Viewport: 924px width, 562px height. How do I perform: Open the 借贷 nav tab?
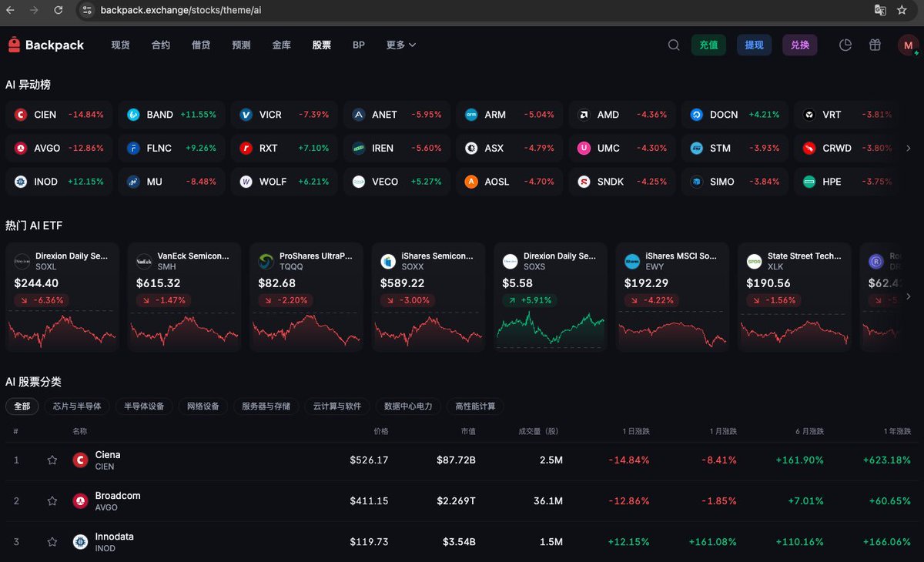pyautogui.click(x=201, y=45)
